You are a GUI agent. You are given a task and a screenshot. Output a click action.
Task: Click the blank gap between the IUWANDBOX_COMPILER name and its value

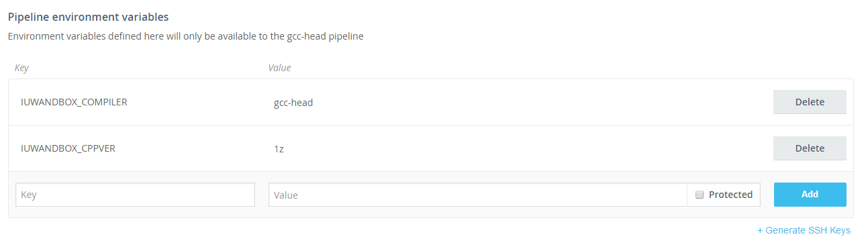click(200, 103)
